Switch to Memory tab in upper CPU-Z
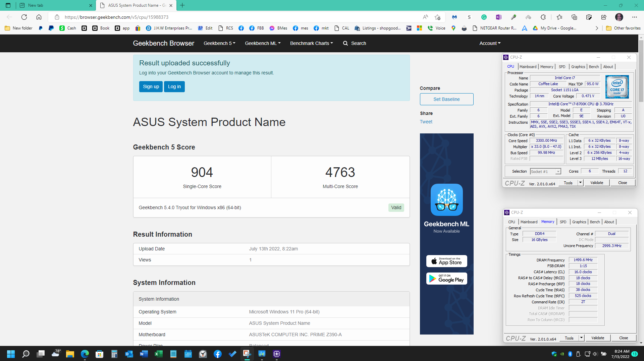The width and height of the screenshot is (644, 361). 547,67
